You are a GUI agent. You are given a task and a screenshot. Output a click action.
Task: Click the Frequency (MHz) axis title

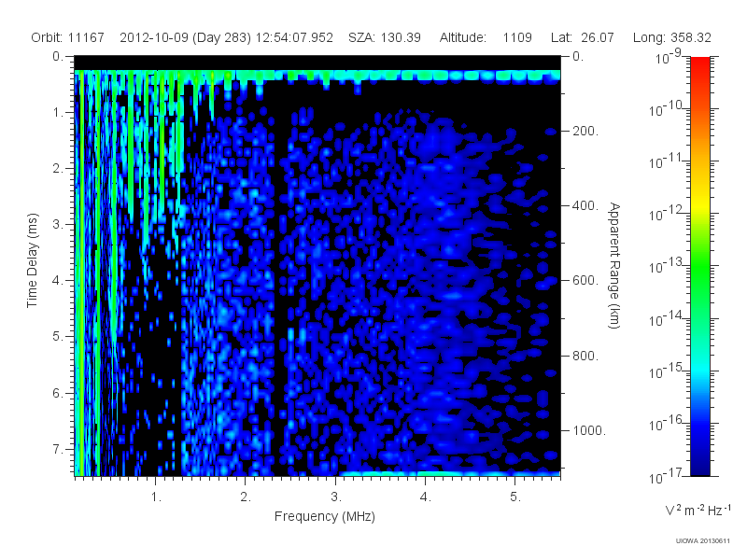(x=324, y=517)
